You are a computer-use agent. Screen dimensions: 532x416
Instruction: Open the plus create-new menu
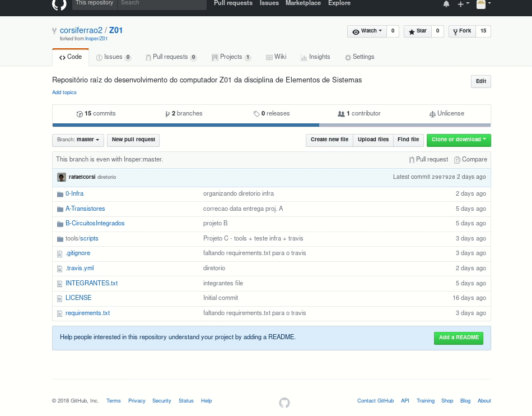[463, 4]
